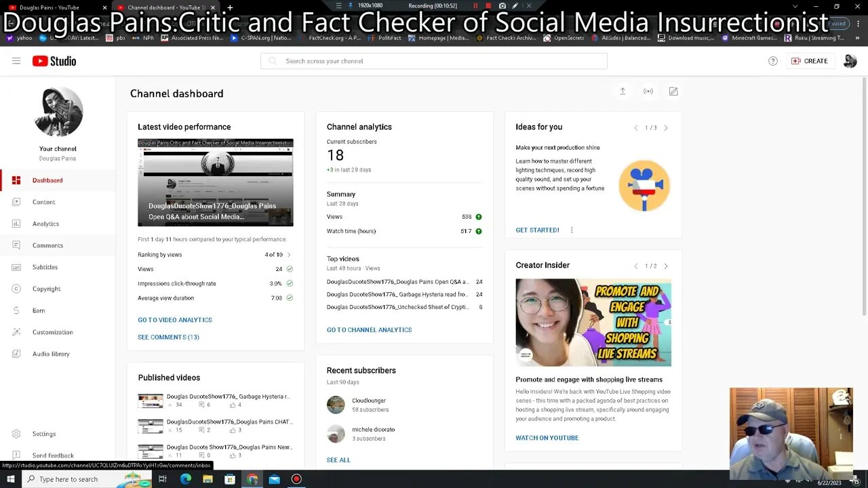Click WATCH ON YOUTUBE link
The width and height of the screenshot is (868, 488).
[547, 438]
